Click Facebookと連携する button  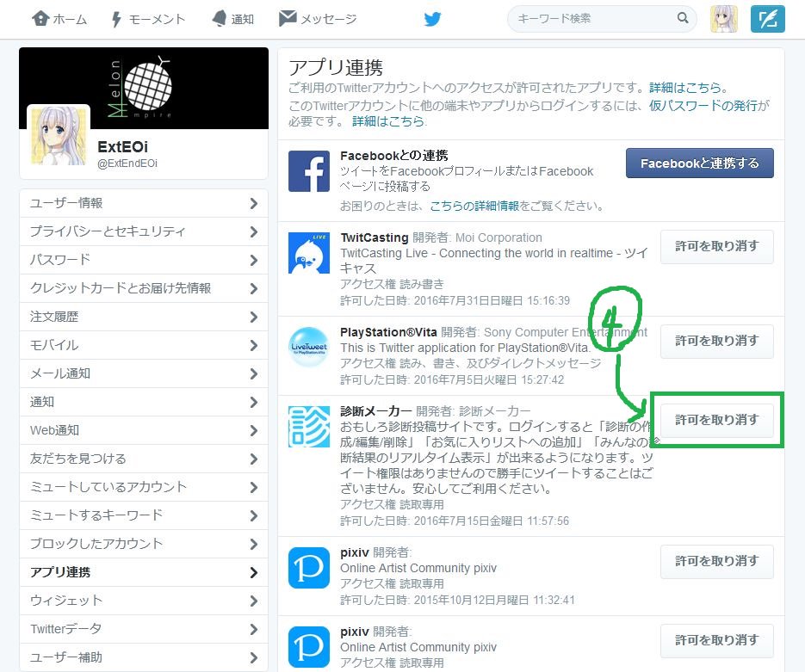[x=699, y=163]
